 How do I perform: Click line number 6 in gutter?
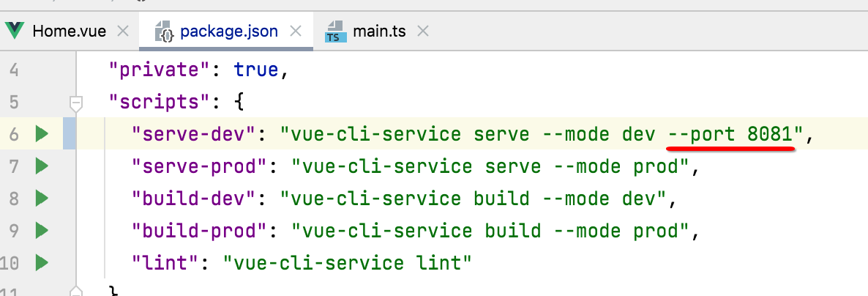coord(15,134)
